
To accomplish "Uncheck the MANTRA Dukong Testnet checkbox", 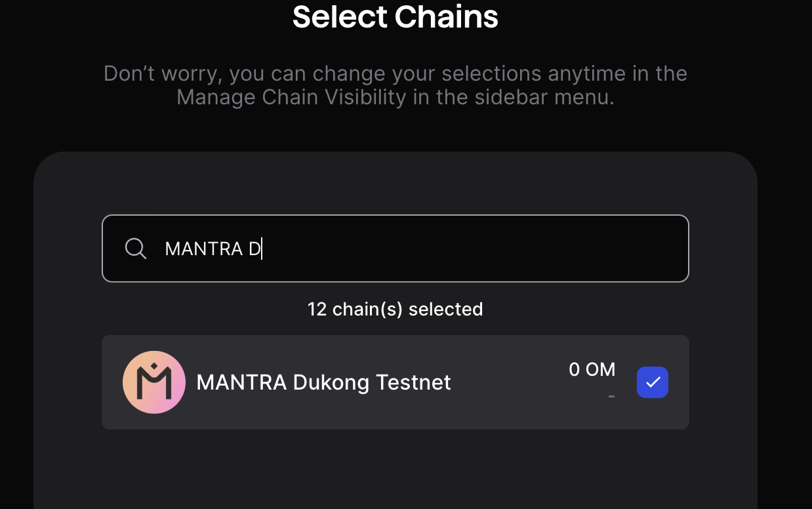I will coord(653,382).
